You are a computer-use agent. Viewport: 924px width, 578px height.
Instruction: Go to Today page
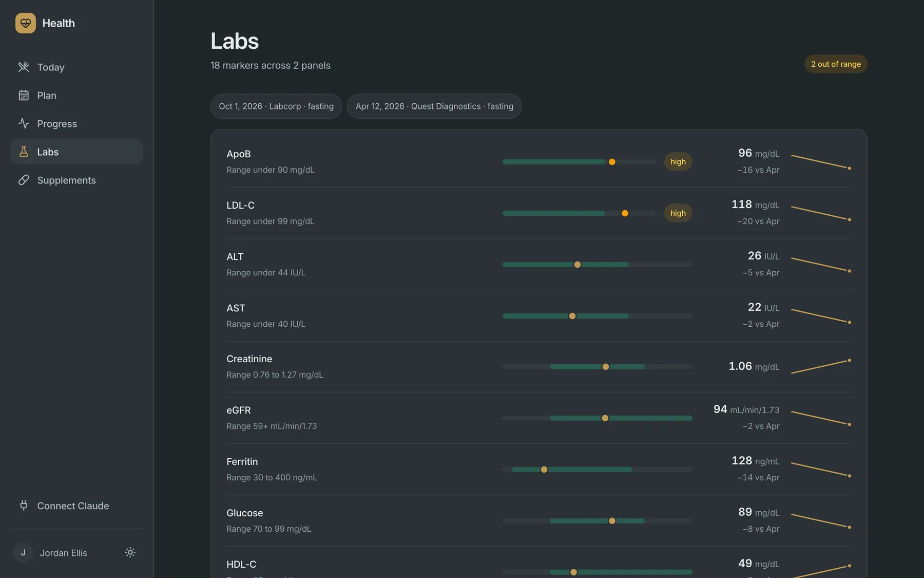(x=76, y=67)
